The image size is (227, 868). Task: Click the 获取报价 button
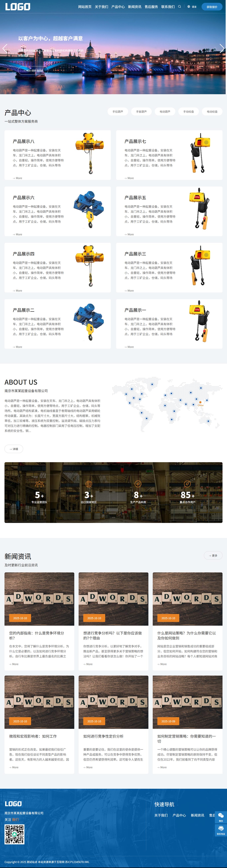click(212, 7)
